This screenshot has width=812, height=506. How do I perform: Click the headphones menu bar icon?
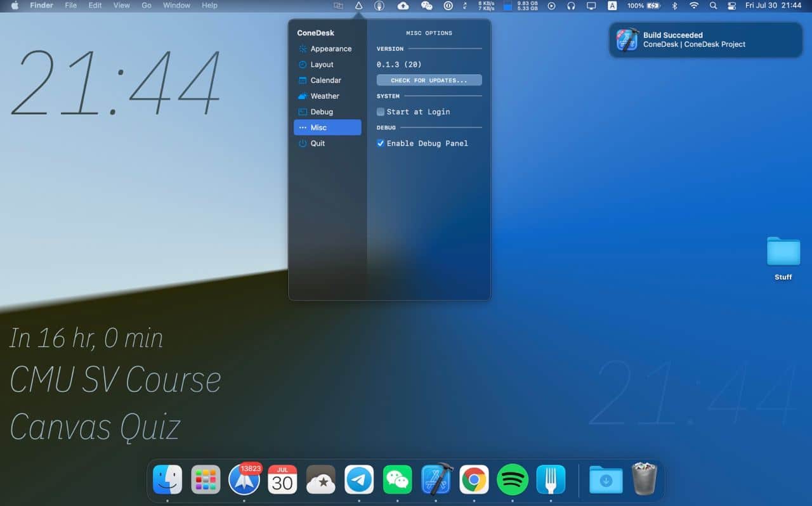click(x=571, y=6)
